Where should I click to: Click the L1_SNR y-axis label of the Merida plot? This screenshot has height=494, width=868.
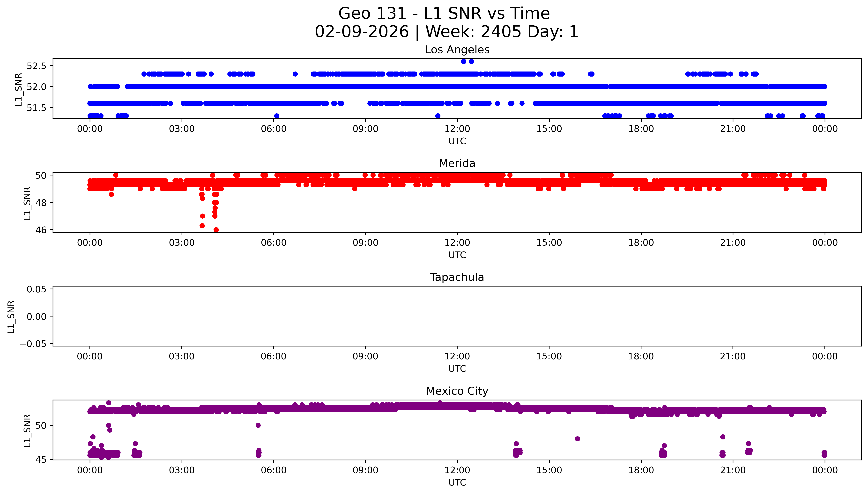coord(27,203)
